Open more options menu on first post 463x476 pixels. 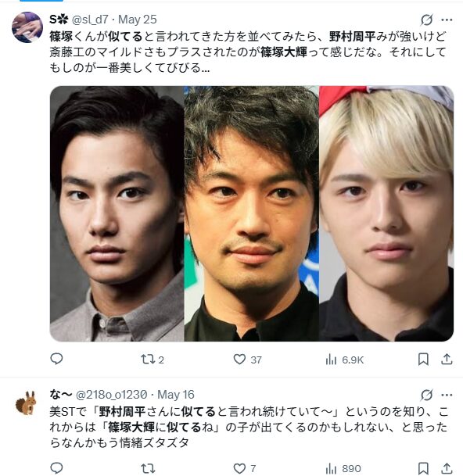tap(447, 20)
